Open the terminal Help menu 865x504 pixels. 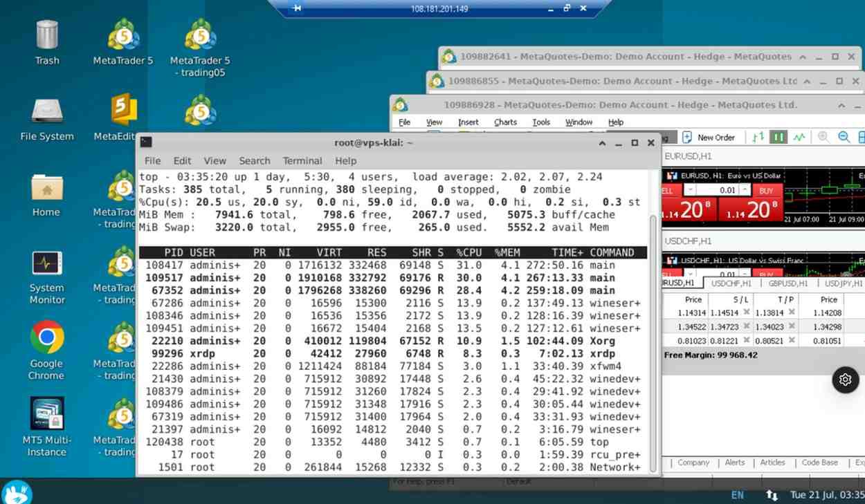point(345,160)
